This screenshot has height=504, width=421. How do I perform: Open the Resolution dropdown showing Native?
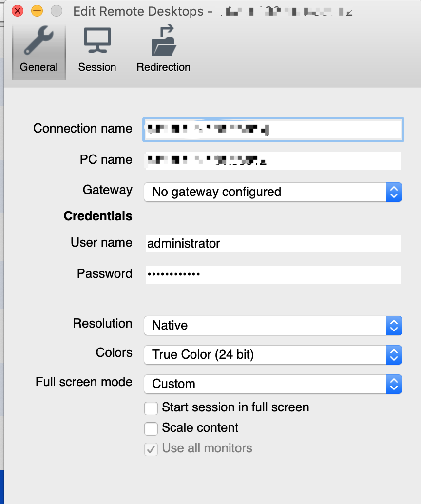point(273,325)
